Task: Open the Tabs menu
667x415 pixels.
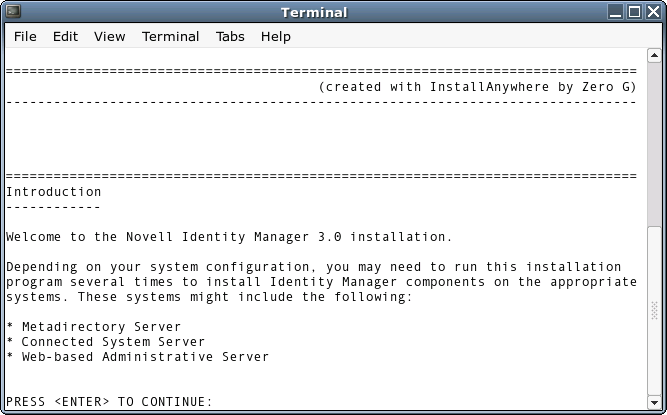Action: 230,37
